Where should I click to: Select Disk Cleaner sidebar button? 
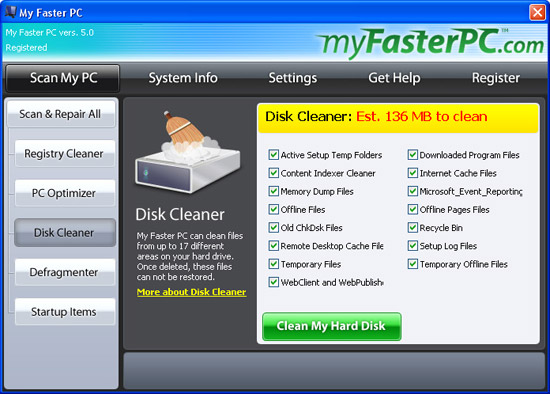click(65, 233)
